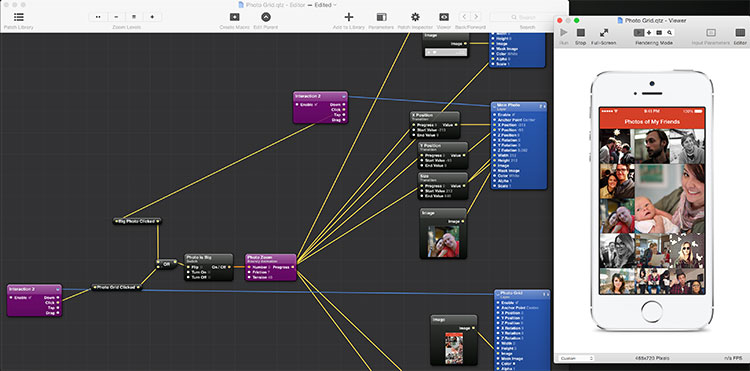The height and width of the screenshot is (371, 750).
Task: Click the Full-Screen arrows icon in Viewer
Action: [x=604, y=33]
